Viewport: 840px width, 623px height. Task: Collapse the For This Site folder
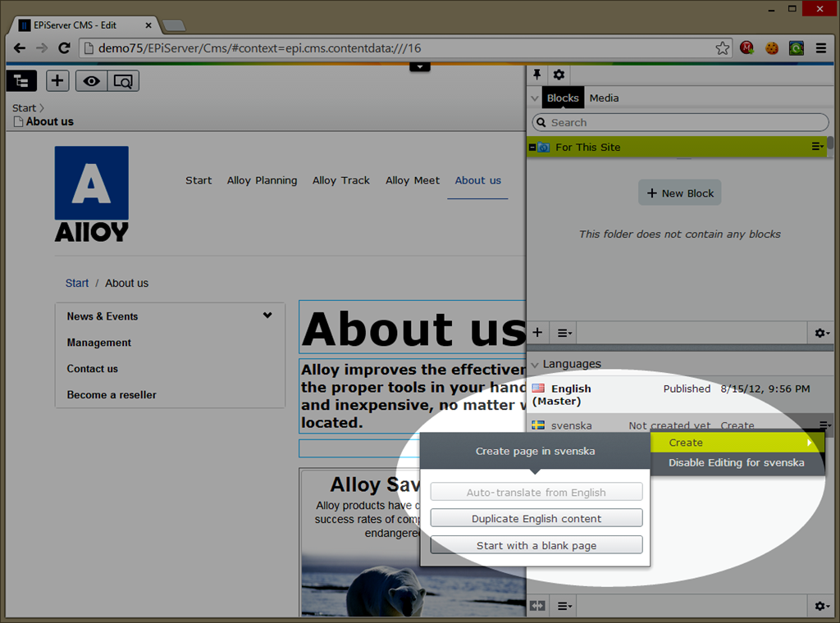[532, 147]
